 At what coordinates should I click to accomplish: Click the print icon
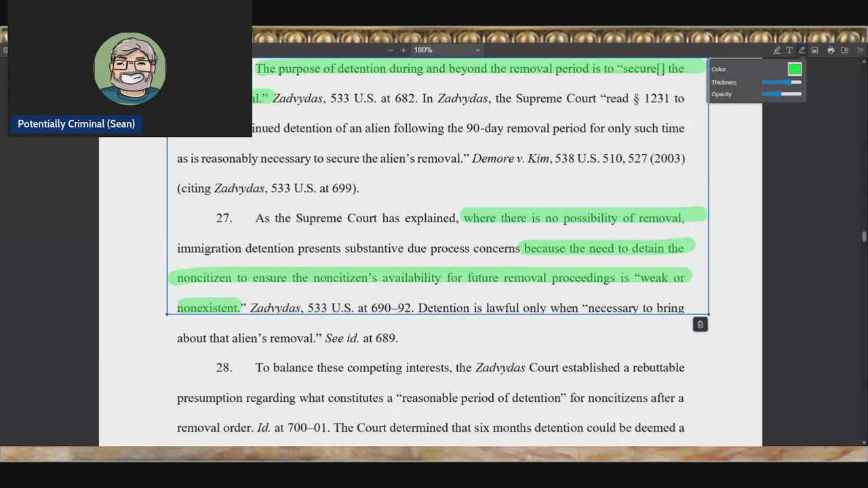[831, 50]
